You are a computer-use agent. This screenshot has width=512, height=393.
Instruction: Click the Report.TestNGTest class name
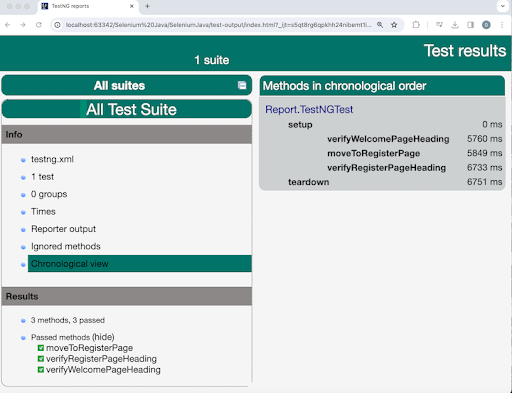coord(309,109)
